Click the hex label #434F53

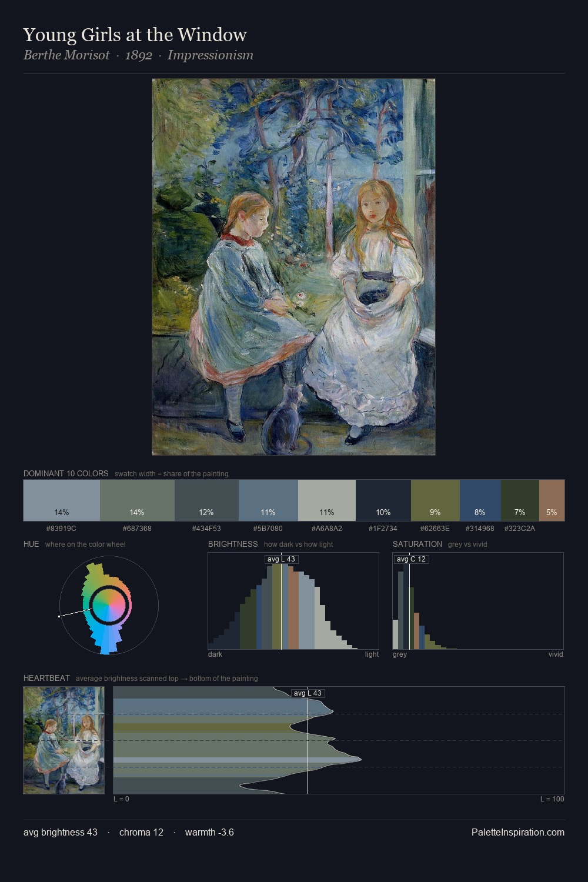tap(206, 529)
